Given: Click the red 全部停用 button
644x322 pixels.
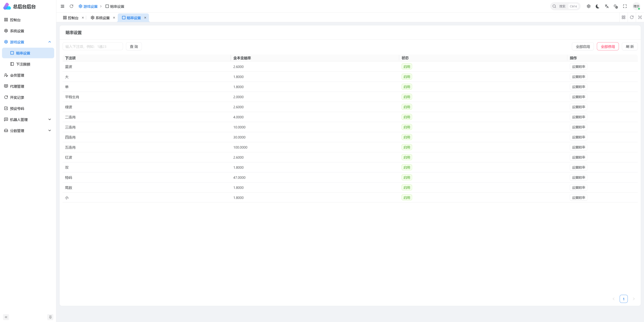Looking at the screenshot, I should coord(608,47).
